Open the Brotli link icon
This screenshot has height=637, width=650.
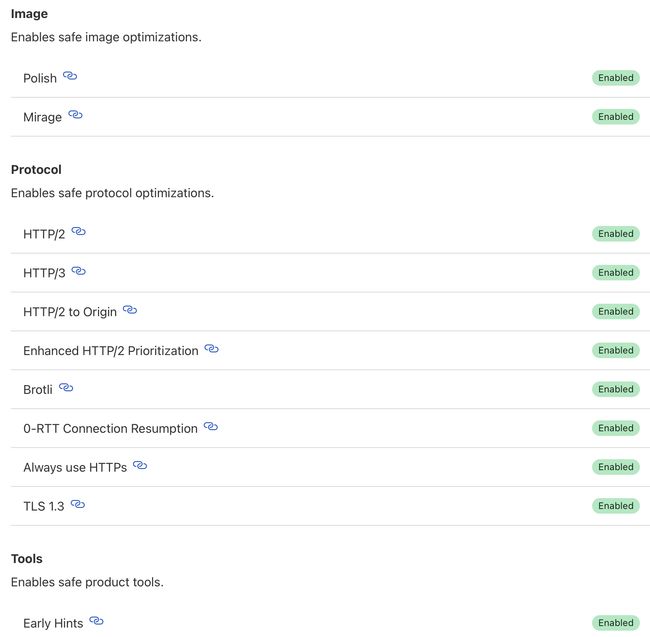(66, 388)
